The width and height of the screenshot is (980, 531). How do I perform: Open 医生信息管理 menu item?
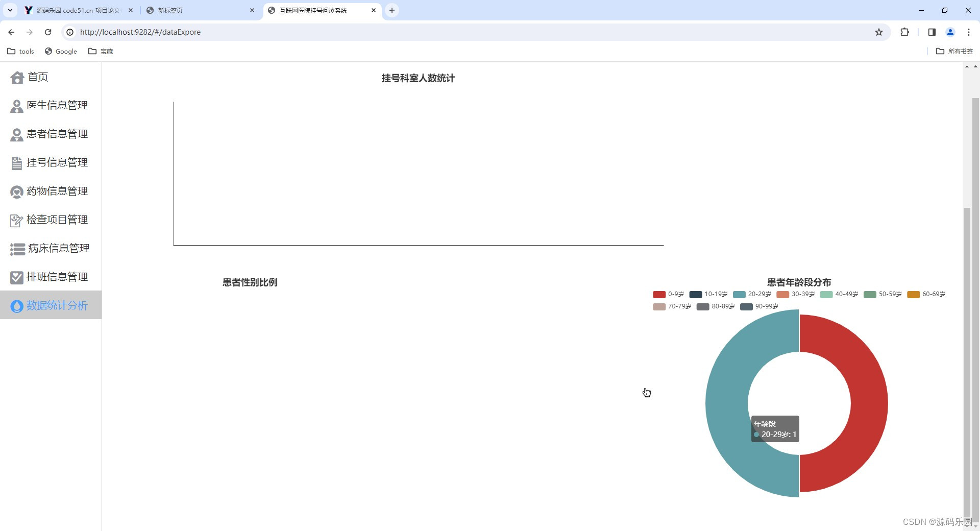(x=51, y=106)
